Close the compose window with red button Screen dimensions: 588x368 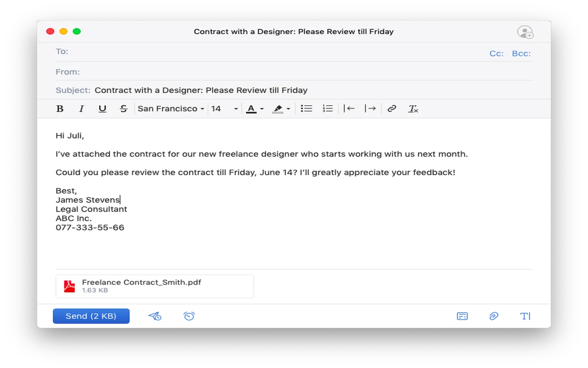point(50,31)
